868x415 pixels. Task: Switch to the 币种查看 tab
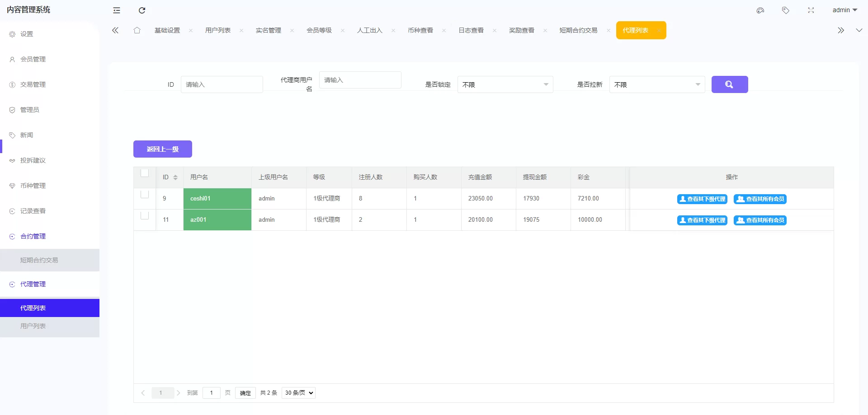click(x=420, y=30)
